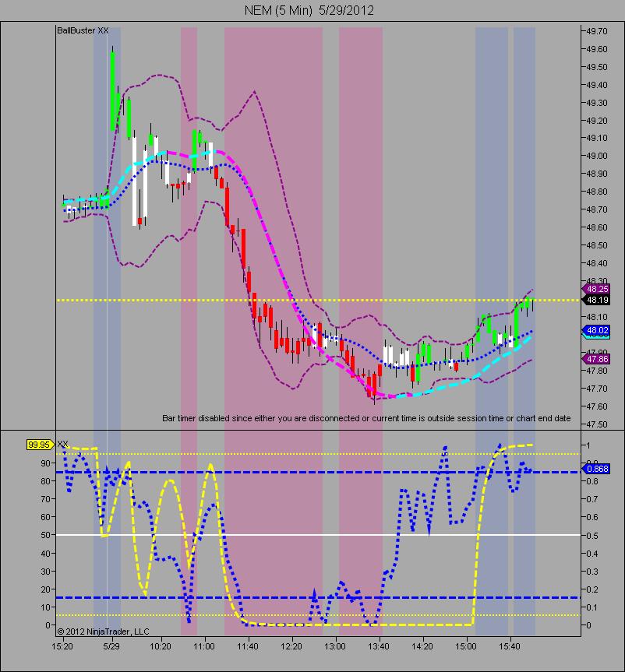Screen dimensions: 625x672
Task: Click the 10 level on left indicator scale
Action: pos(45,607)
